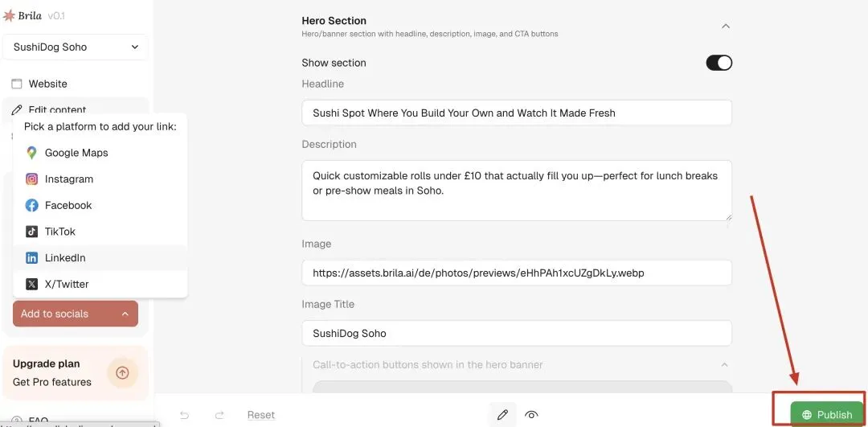
Task: Publish the website
Action: pos(826,415)
